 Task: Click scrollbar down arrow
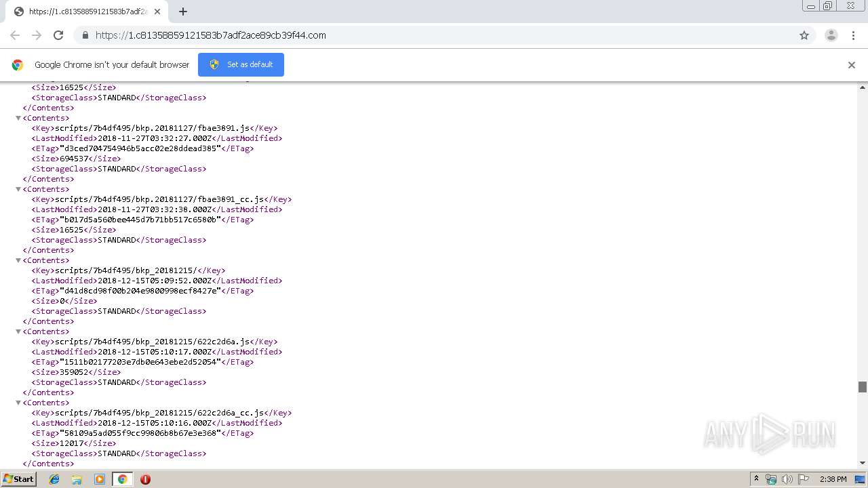(863, 463)
